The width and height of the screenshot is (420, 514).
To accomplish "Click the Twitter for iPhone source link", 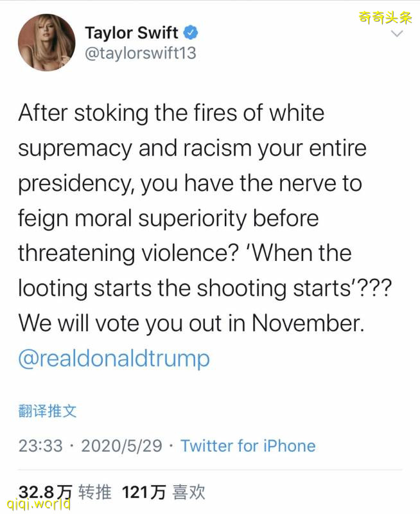I will 248,446.
